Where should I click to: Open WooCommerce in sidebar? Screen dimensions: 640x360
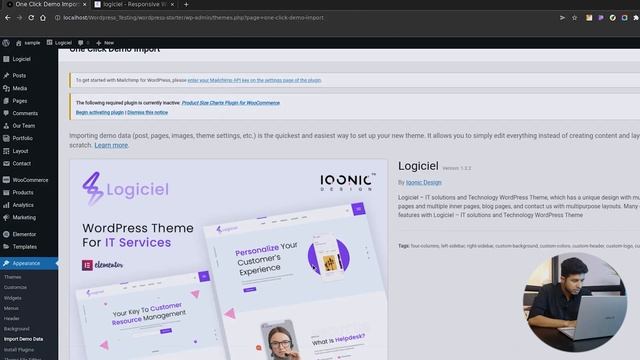click(x=29, y=180)
